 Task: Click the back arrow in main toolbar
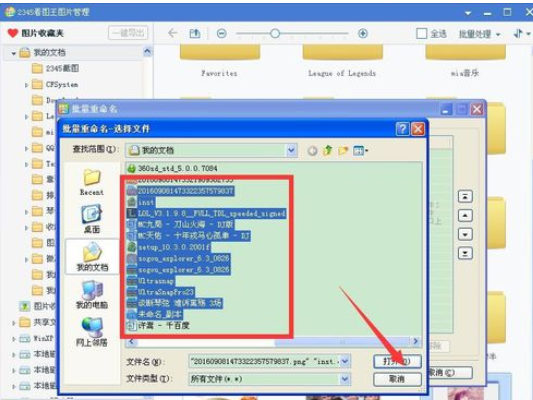pos(173,33)
